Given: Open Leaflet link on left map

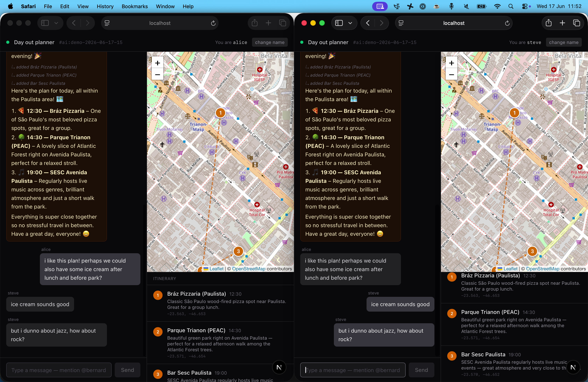Looking at the screenshot, I should coord(216,269).
